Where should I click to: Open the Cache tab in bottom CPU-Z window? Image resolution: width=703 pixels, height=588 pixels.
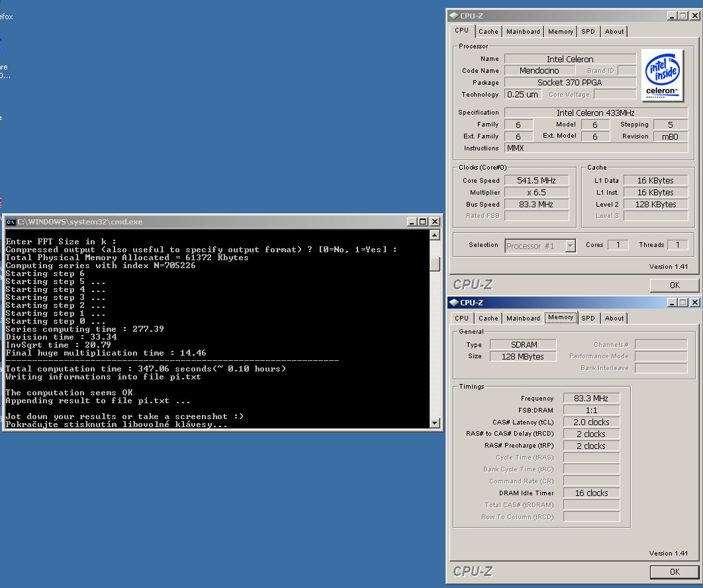point(489,318)
